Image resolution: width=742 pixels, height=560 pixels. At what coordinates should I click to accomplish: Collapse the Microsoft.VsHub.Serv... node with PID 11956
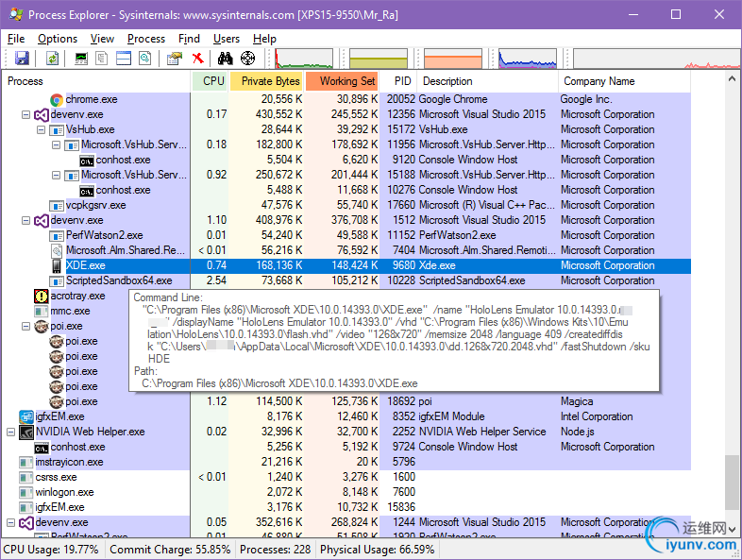point(57,144)
